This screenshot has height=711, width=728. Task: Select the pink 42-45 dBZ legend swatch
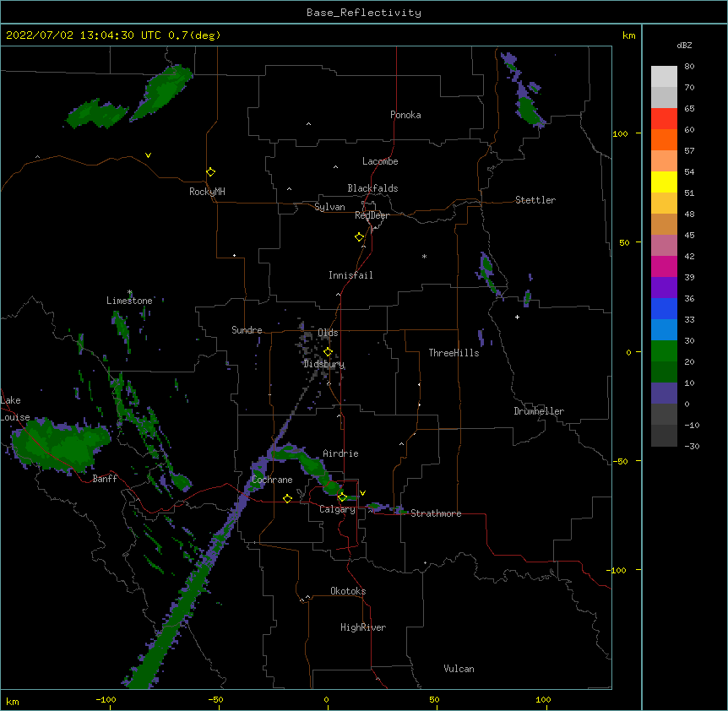[x=664, y=246]
